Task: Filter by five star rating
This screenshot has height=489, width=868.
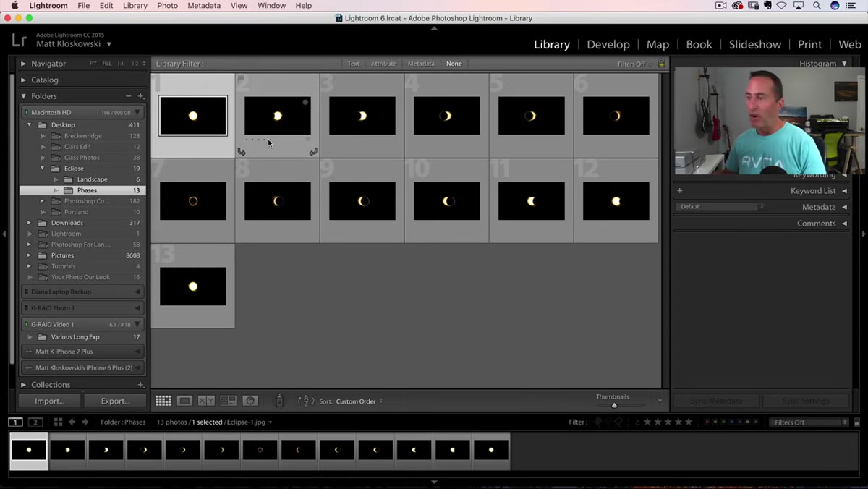Action: point(689,422)
